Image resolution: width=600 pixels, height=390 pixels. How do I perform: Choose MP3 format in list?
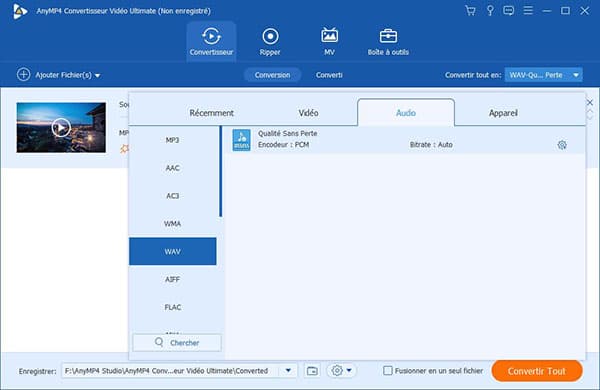coord(173,140)
